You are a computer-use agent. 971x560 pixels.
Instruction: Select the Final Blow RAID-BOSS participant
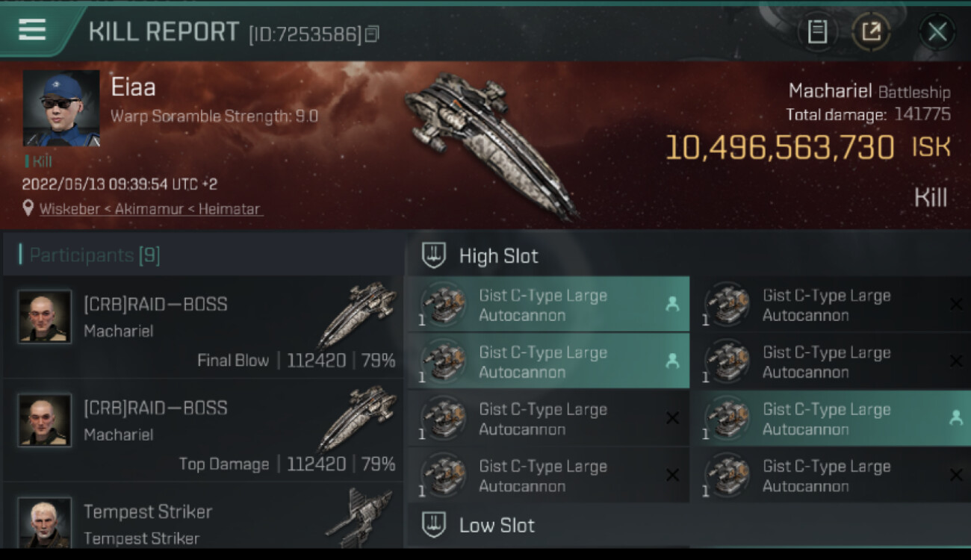point(203,327)
